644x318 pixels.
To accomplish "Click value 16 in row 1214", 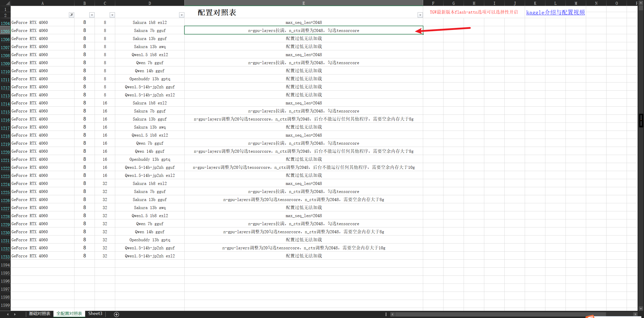I will 105,103.
